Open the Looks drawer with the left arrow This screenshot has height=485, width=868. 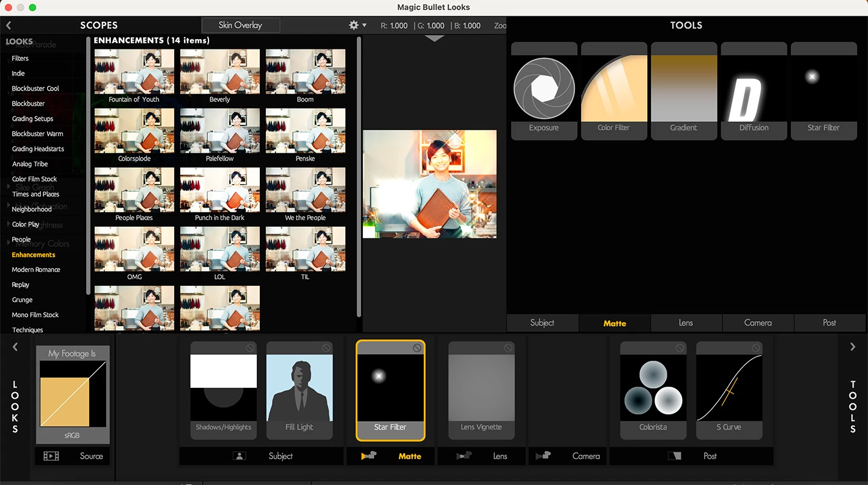15,347
